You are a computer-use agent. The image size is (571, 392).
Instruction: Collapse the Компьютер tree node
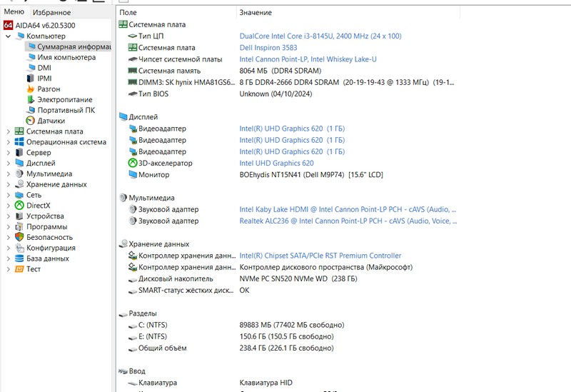pyautogui.click(x=8, y=36)
